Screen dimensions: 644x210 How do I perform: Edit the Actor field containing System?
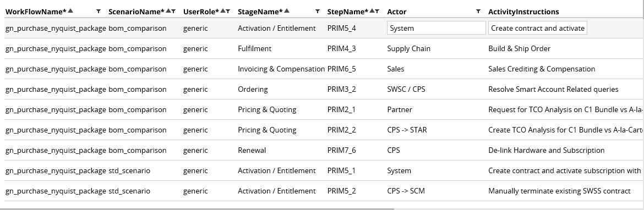pyautogui.click(x=436, y=28)
